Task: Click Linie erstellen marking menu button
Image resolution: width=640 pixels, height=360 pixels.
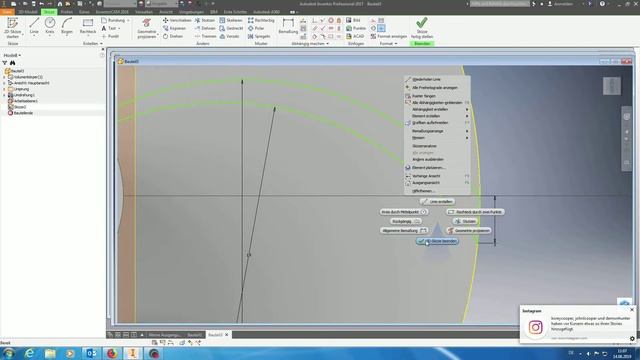Action: (437, 202)
